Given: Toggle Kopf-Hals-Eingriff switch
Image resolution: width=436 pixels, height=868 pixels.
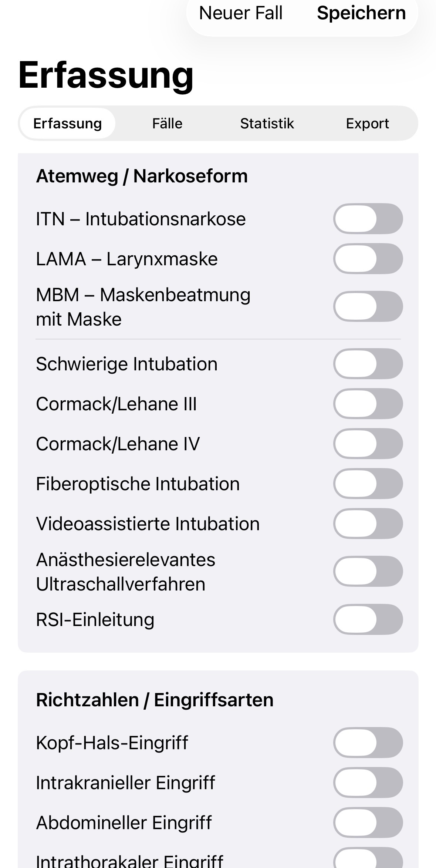Looking at the screenshot, I should (368, 743).
